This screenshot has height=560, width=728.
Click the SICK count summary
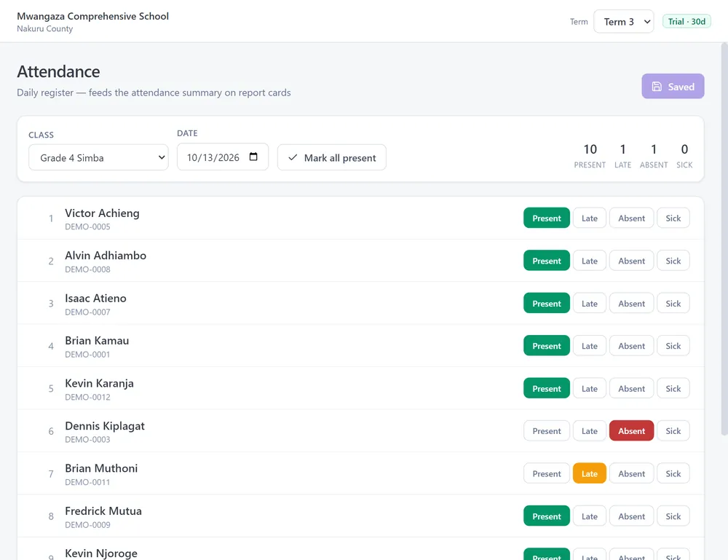684,156
